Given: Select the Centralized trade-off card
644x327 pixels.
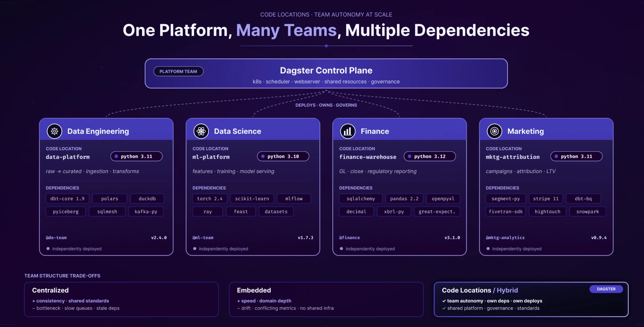Looking at the screenshot, I should point(121,299).
